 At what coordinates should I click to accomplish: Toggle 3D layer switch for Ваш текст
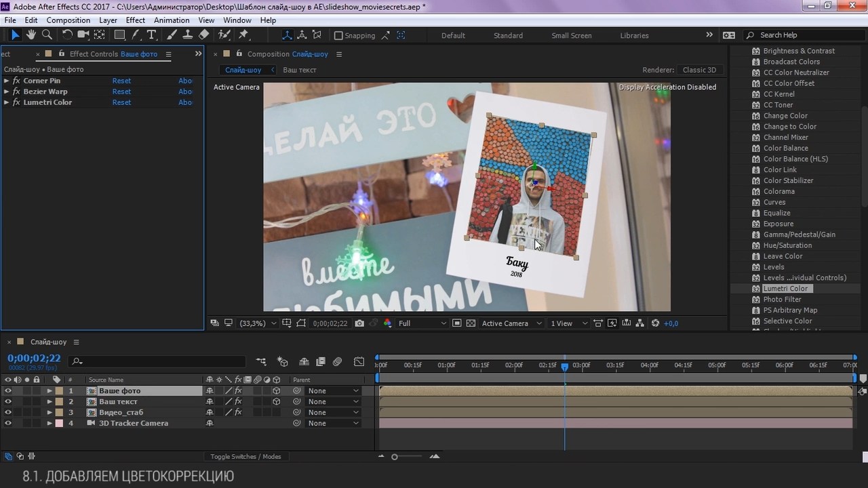tap(276, 401)
